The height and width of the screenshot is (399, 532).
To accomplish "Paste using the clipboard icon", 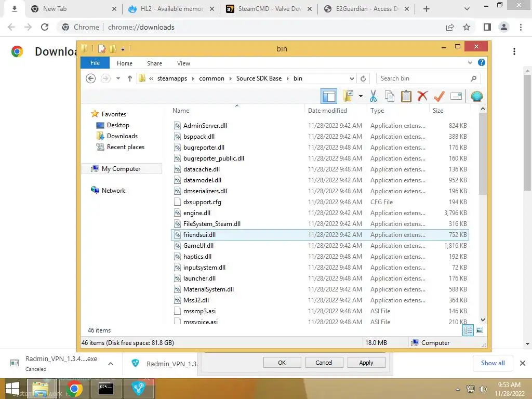I will click(x=406, y=96).
